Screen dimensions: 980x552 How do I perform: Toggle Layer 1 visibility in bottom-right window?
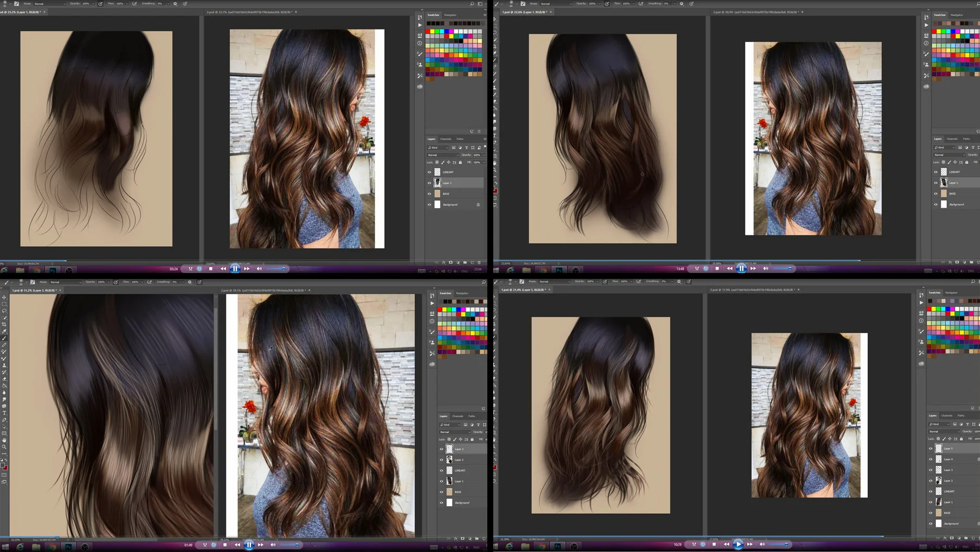pos(930,502)
